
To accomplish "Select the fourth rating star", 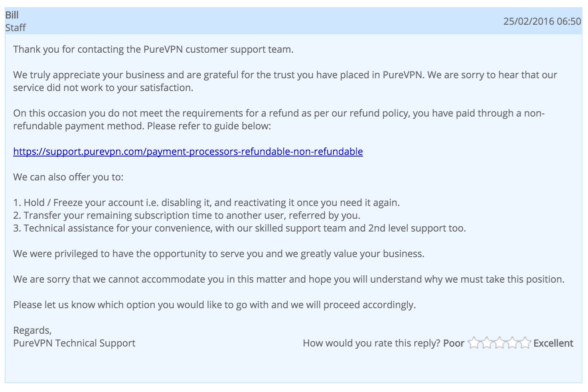I will 512,343.
